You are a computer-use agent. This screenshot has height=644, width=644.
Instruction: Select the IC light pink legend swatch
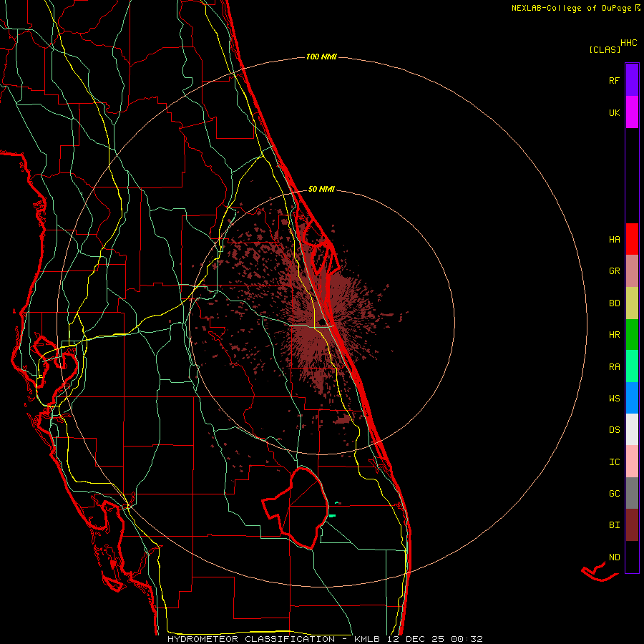point(632,462)
